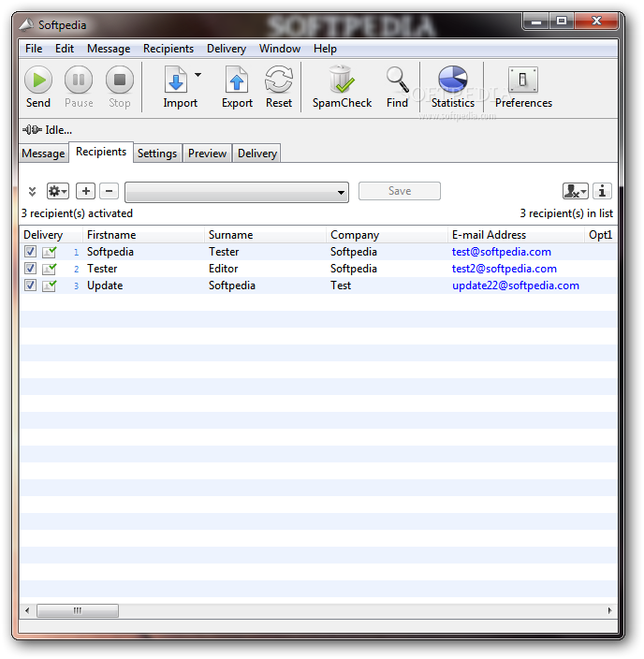Switch to the Message tab
The height and width of the screenshot is (659, 644).
pyautogui.click(x=43, y=154)
